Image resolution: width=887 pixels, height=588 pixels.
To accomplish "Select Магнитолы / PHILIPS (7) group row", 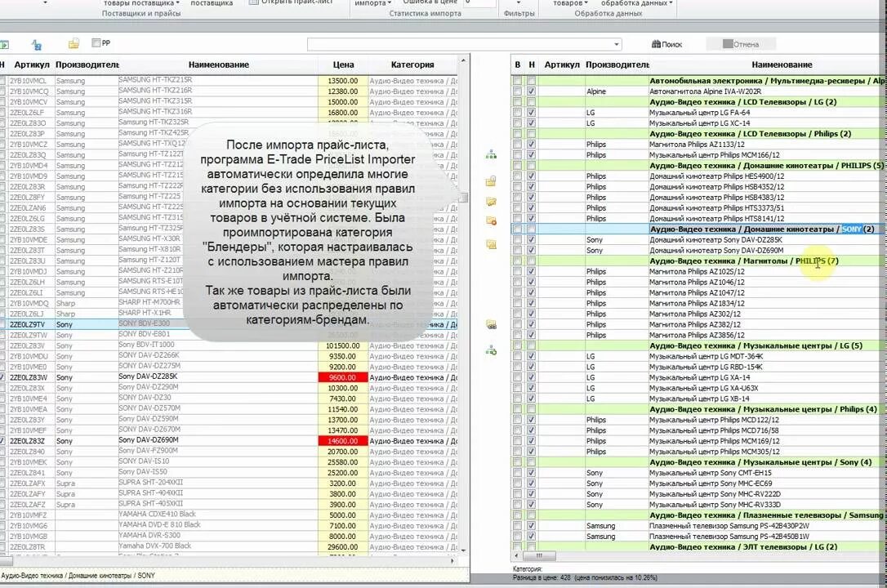I will coord(698,261).
